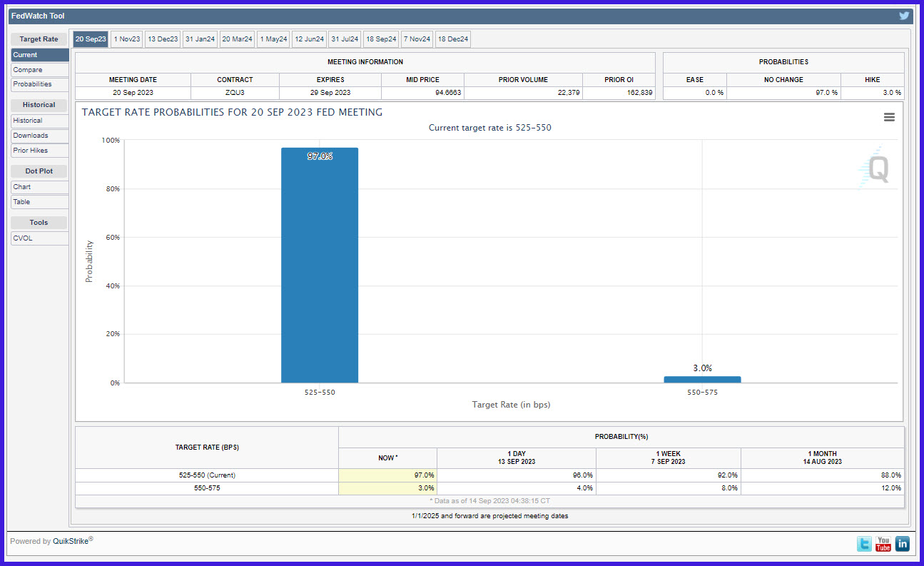Open the chart hamburger menu icon
This screenshot has width=924, height=566.
coord(889,117)
